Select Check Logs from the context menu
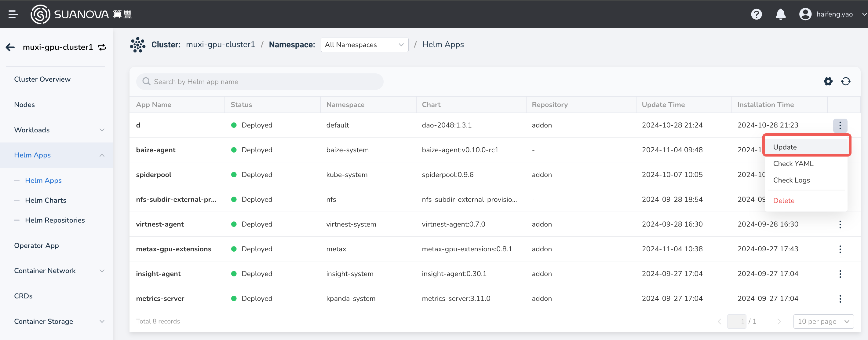This screenshot has height=340, width=868. 807,180
